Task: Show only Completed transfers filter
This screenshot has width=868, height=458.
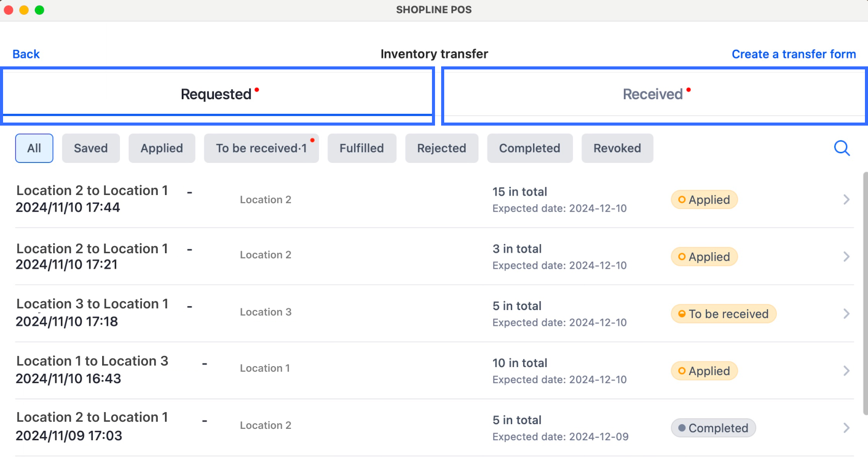Action: [x=529, y=148]
